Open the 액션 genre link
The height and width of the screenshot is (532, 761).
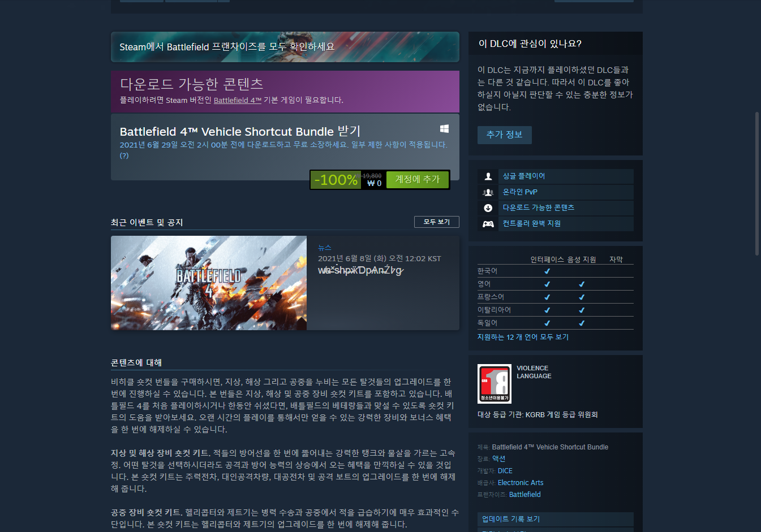coord(498,459)
